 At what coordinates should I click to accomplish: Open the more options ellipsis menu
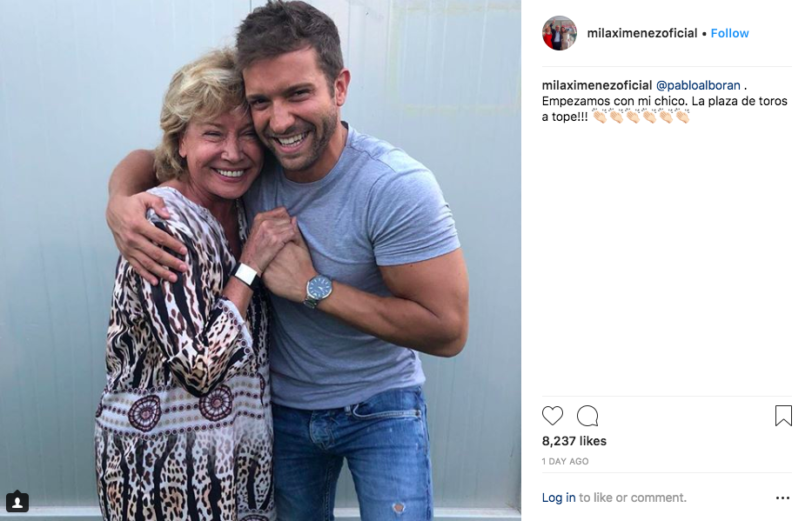tap(782, 498)
